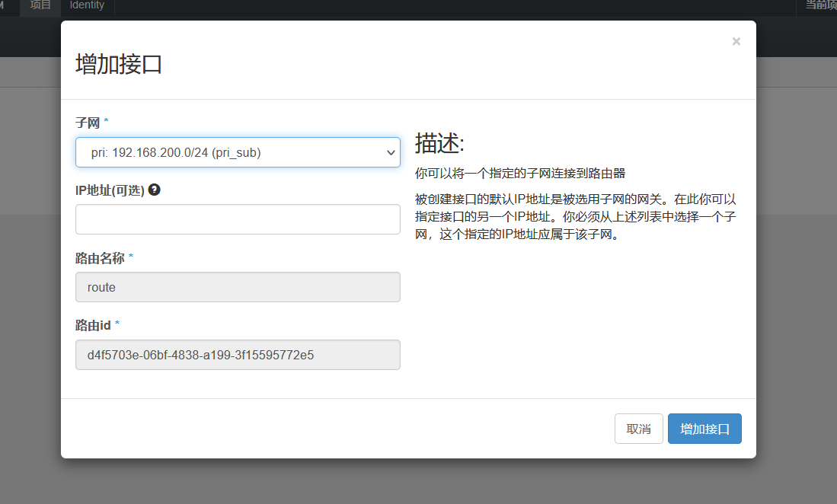Focus the IP地址(可选) input field
Image resolution: width=837 pixels, height=504 pixels.
pyautogui.click(x=238, y=219)
